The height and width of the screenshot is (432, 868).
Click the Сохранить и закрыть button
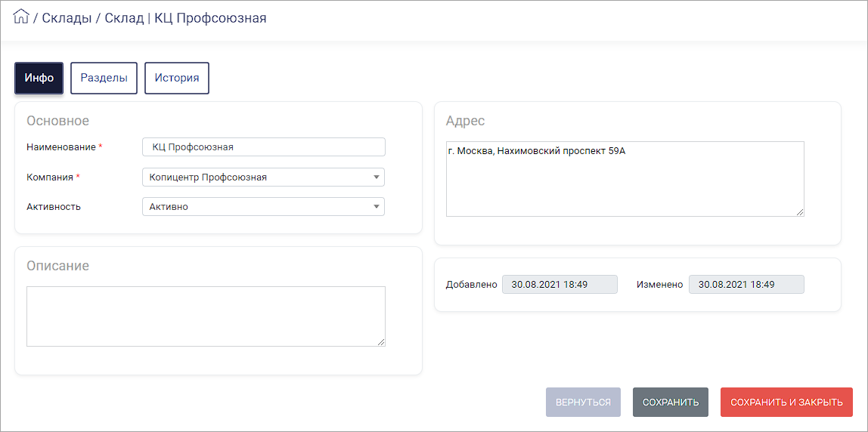click(786, 402)
